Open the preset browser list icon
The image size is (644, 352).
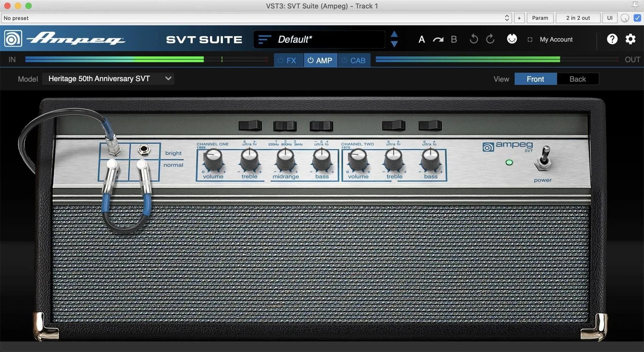[x=264, y=39]
